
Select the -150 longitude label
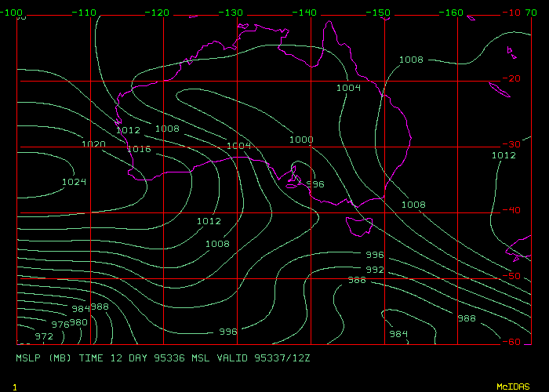(x=380, y=13)
